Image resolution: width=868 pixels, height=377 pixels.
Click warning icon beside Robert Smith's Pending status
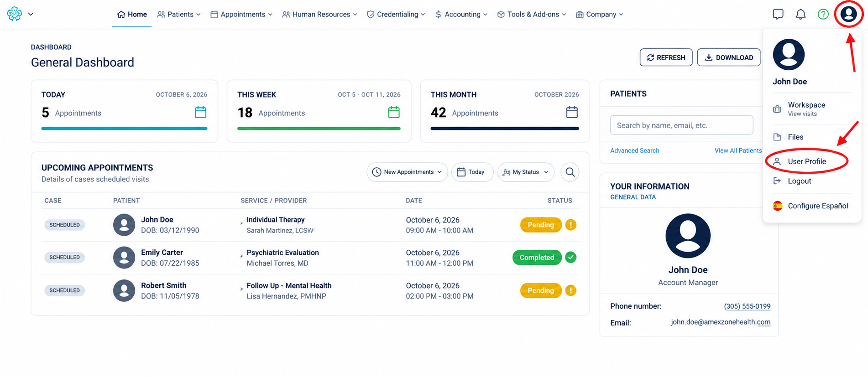coord(570,290)
